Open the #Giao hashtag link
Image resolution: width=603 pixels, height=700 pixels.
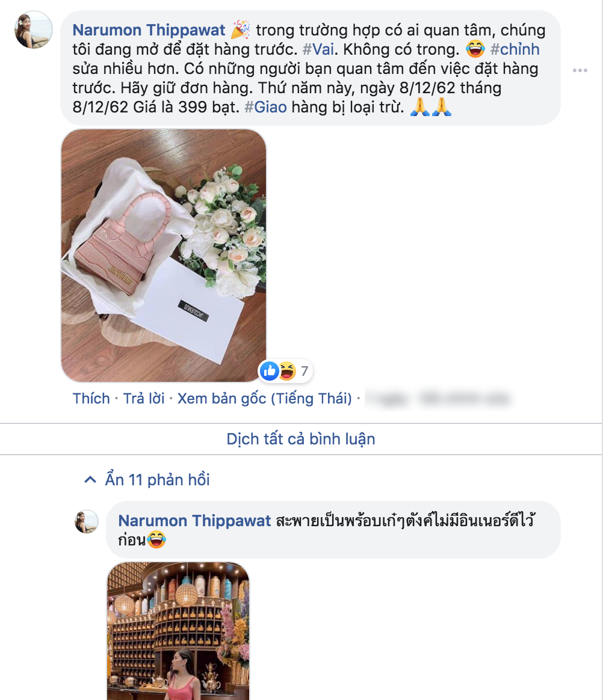tap(266, 107)
